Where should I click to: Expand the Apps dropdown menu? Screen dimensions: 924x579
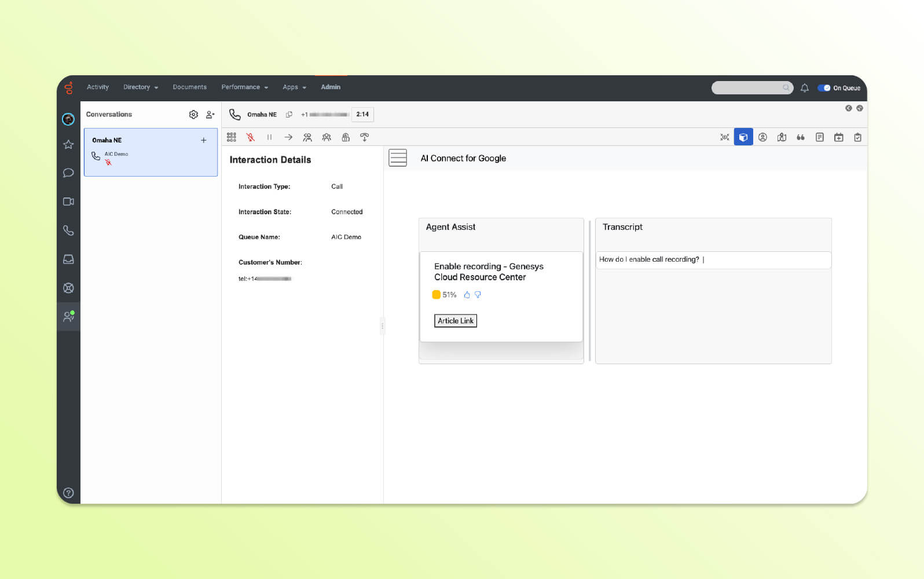click(x=294, y=87)
